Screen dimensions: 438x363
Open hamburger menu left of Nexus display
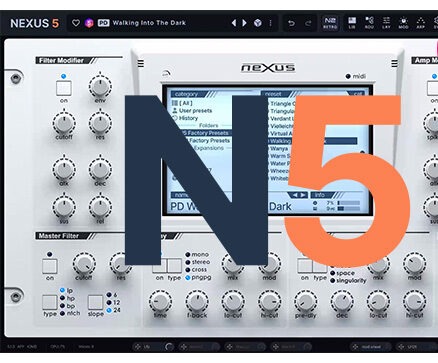click(x=141, y=63)
